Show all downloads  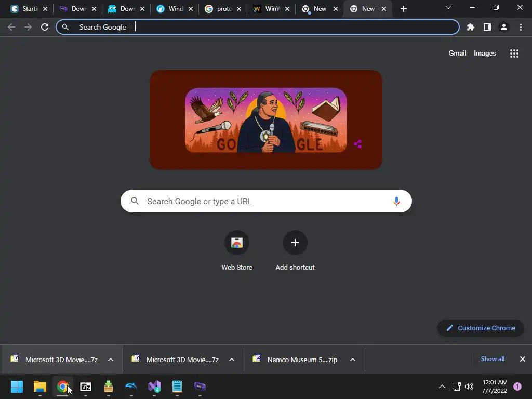(x=493, y=359)
